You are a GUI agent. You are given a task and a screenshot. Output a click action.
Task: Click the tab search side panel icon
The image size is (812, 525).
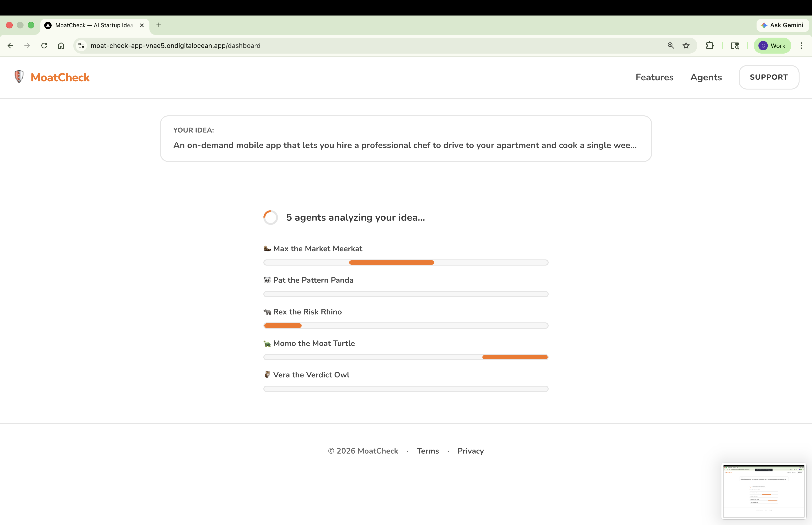click(735, 46)
